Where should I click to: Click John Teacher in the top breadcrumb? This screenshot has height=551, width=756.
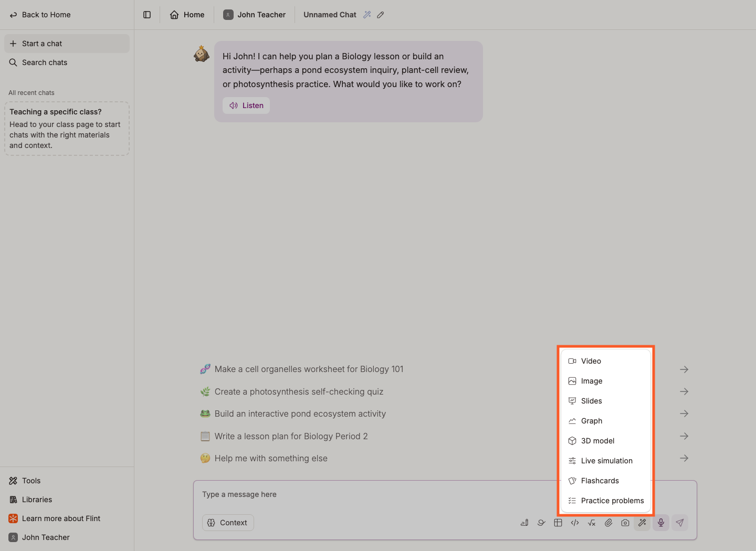(x=255, y=15)
